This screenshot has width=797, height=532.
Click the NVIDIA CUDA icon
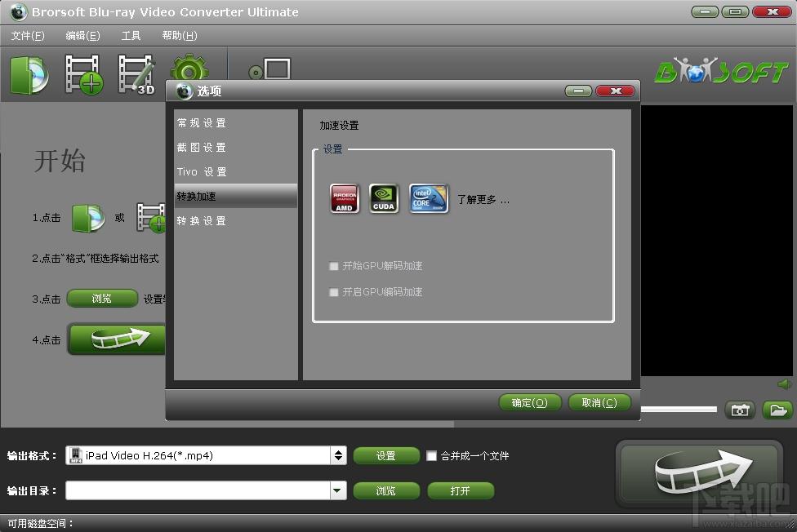(383, 198)
